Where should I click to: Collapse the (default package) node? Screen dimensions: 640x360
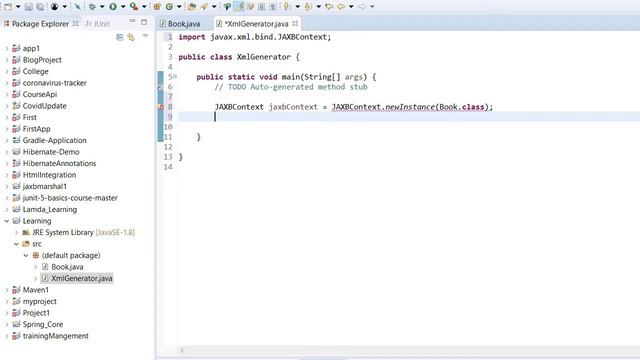coord(26,255)
